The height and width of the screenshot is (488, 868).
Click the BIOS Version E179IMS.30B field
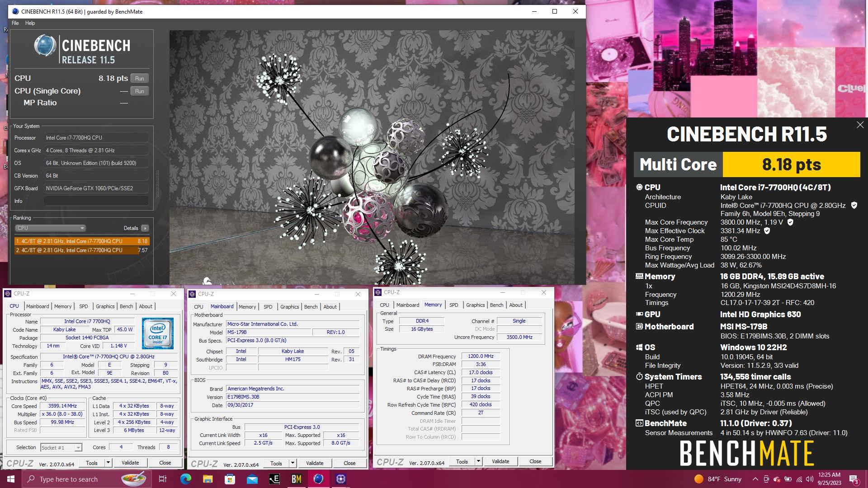[x=293, y=397]
